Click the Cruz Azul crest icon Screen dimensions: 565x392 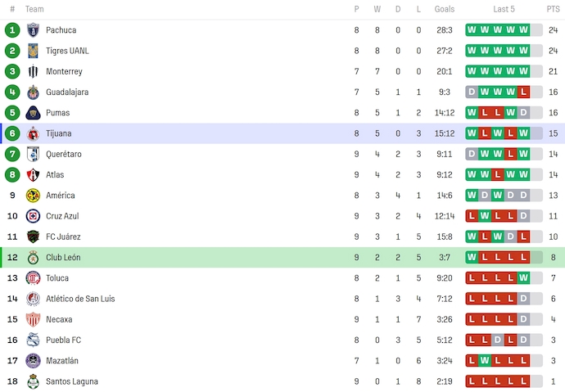tap(34, 216)
